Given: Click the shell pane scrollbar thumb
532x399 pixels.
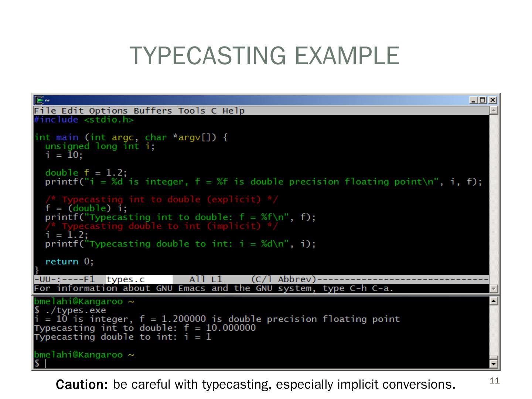Looking at the screenshot, I should (494, 357).
